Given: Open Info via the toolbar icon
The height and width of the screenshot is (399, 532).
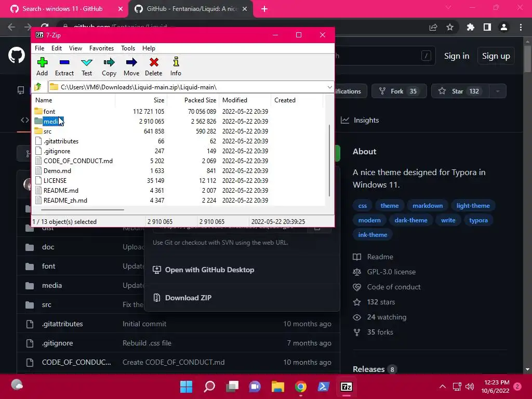Looking at the screenshot, I should 176,66.
